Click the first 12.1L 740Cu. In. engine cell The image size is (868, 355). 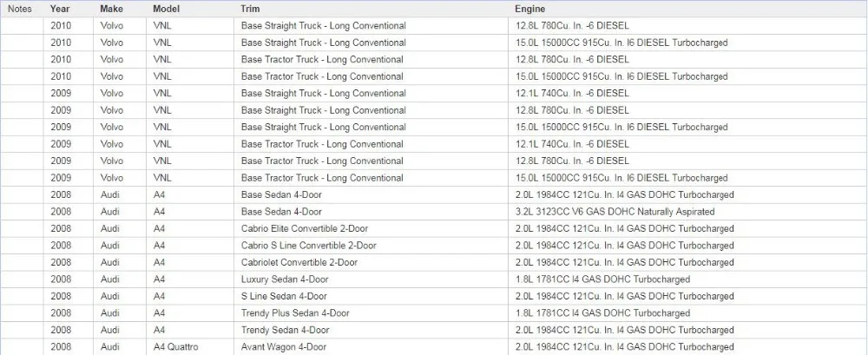(687, 93)
